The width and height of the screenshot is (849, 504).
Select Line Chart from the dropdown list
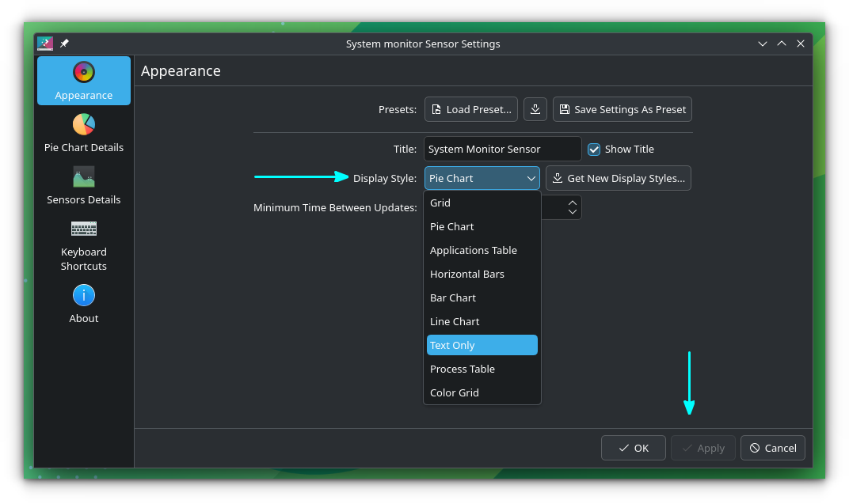[x=455, y=321]
